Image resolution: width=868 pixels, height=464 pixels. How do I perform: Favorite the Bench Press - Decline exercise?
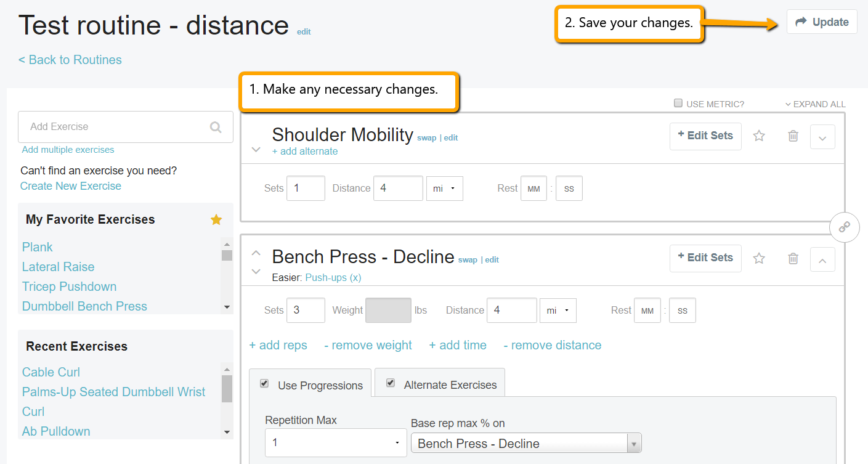click(x=759, y=258)
